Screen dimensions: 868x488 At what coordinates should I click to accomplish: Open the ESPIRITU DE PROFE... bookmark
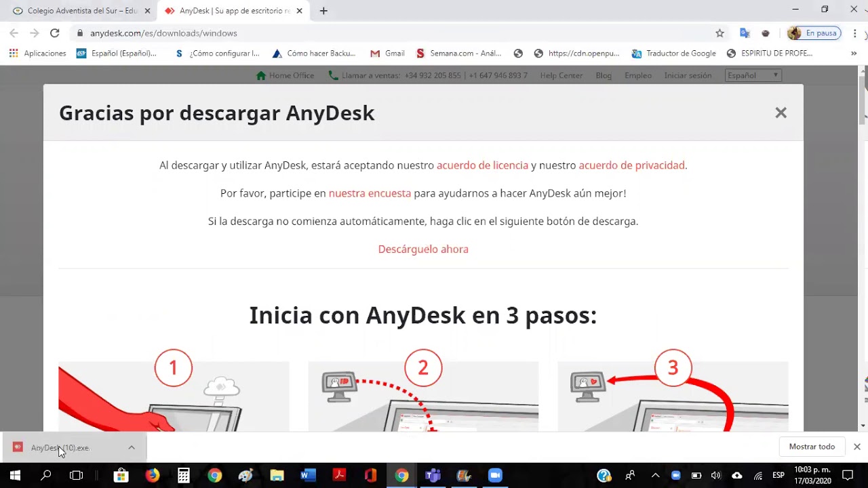pyautogui.click(x=769, y=53)
